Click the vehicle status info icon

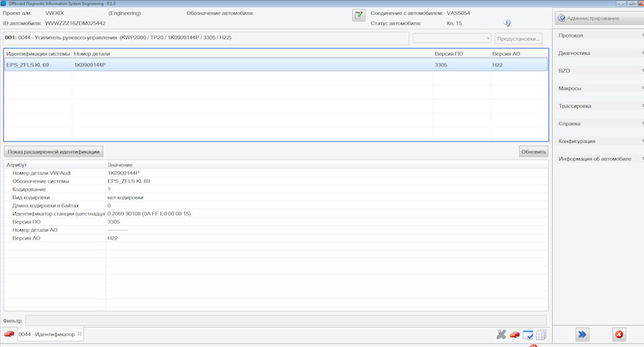507,23
